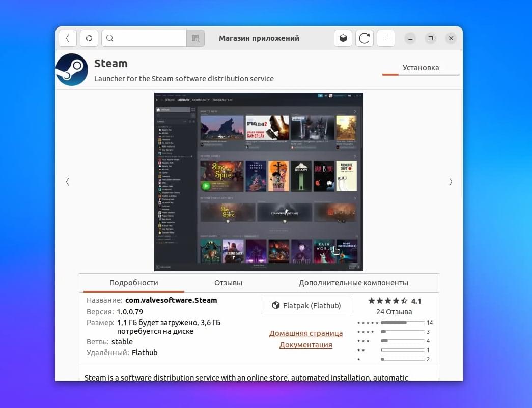
Task: Switch to the Отзывы tab
Action: [229, 283]
